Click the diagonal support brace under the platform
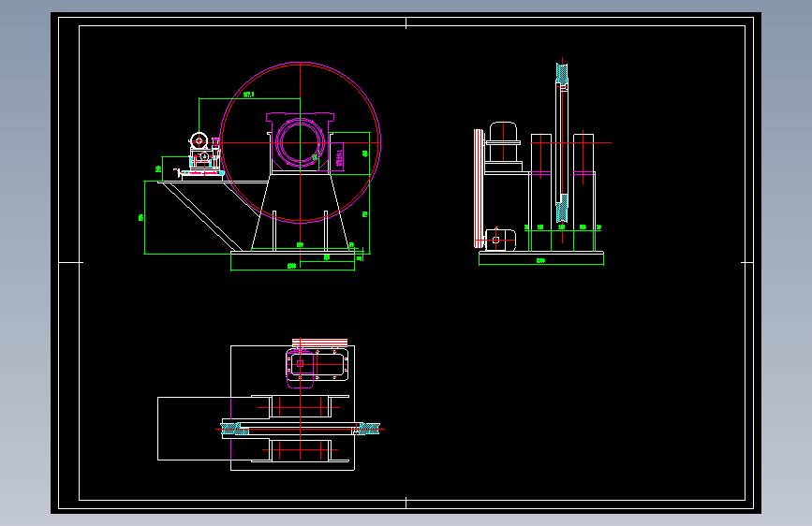The width and height of the screenshot is (812, 526). [x=202, y=216]
